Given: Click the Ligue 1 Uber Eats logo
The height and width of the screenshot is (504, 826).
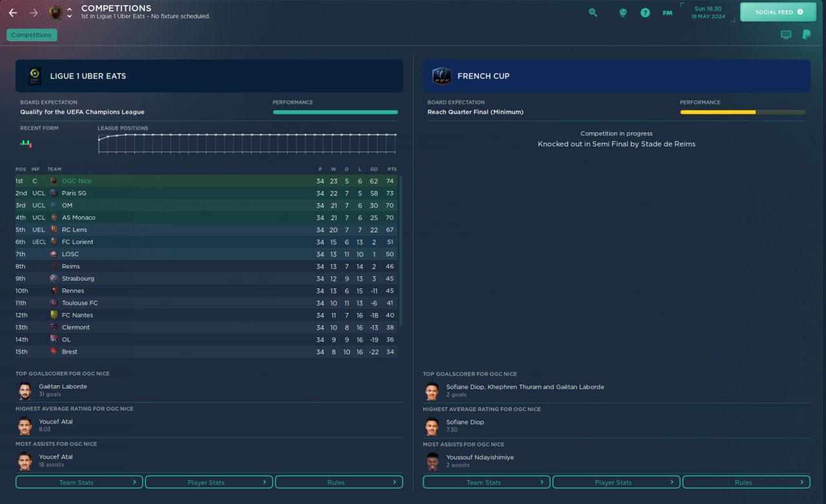Looking at the screenshot, I should click(34, 76).
